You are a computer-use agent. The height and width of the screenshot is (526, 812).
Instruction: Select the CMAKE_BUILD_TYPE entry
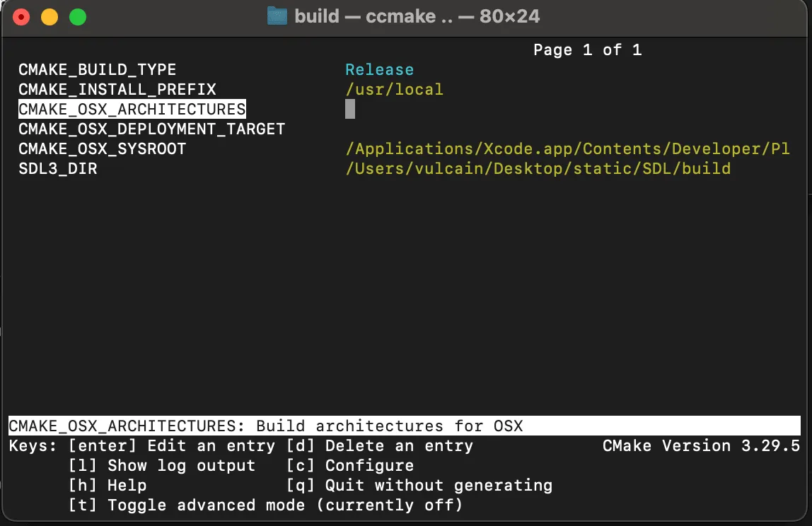pyautogui.click(x=98, y=69)
